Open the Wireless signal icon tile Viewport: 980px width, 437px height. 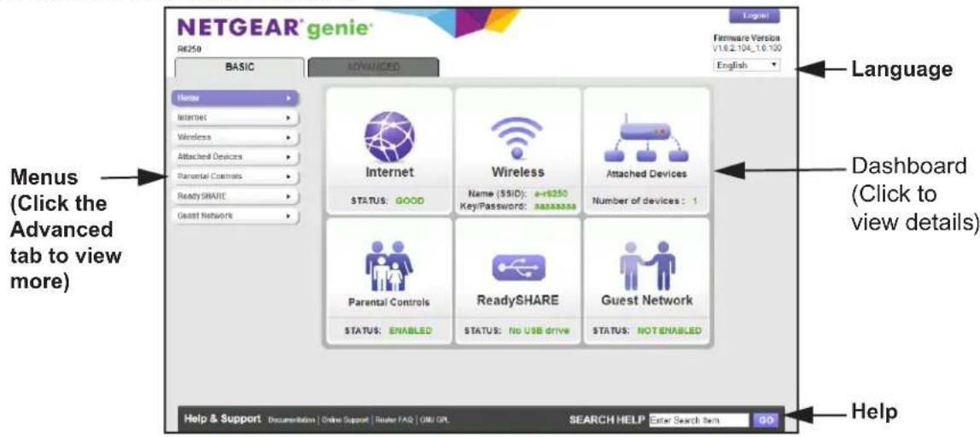pos(516,137)
